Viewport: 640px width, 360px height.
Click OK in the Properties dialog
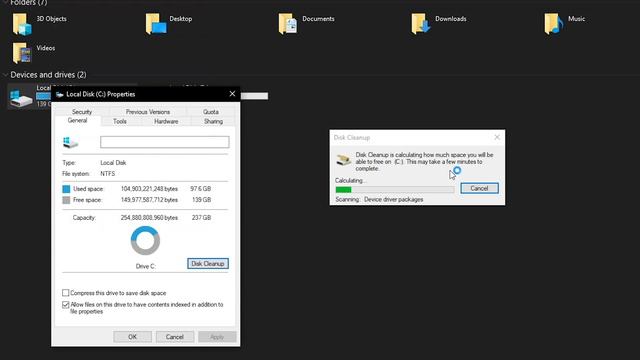click(133, 337)
